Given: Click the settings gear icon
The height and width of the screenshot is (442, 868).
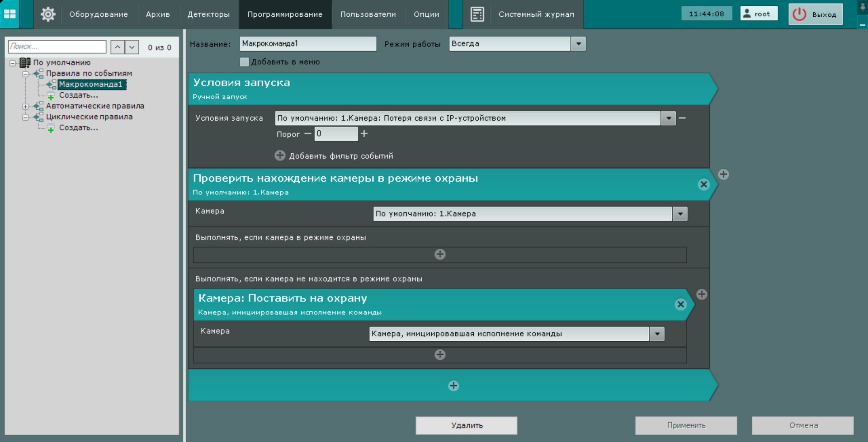Looking at the screenshot, I should (48, 14).
